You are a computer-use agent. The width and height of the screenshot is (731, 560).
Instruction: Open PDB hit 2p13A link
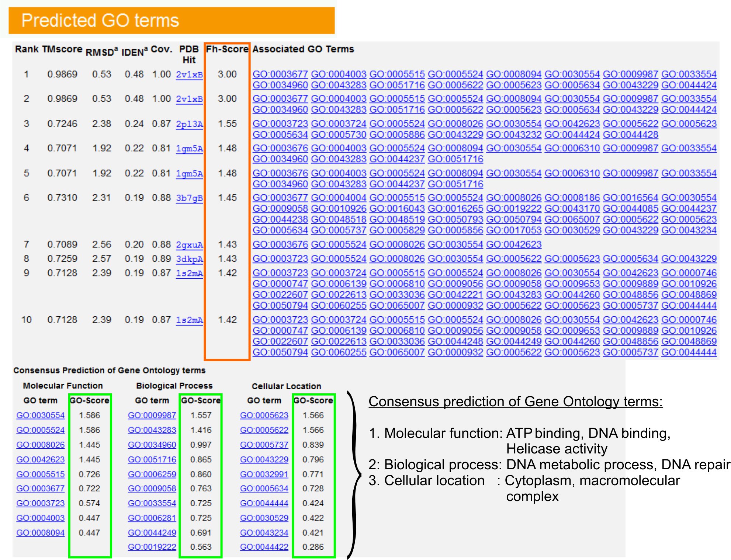click(x=189, y=124)
